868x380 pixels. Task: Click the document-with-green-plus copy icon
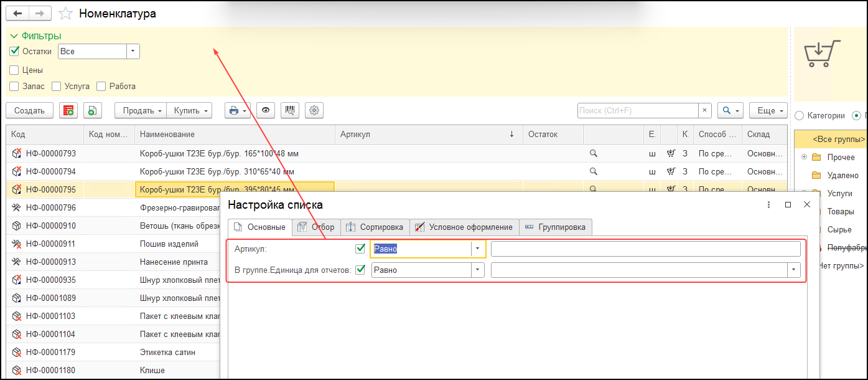[92, 110]
